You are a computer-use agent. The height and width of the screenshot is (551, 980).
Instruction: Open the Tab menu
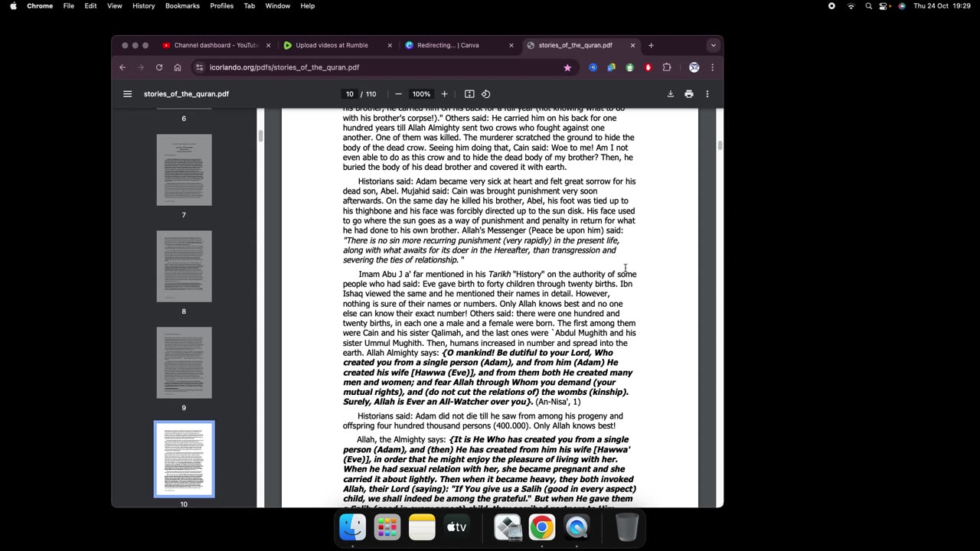pyautogui.click(x=250, y=6)
